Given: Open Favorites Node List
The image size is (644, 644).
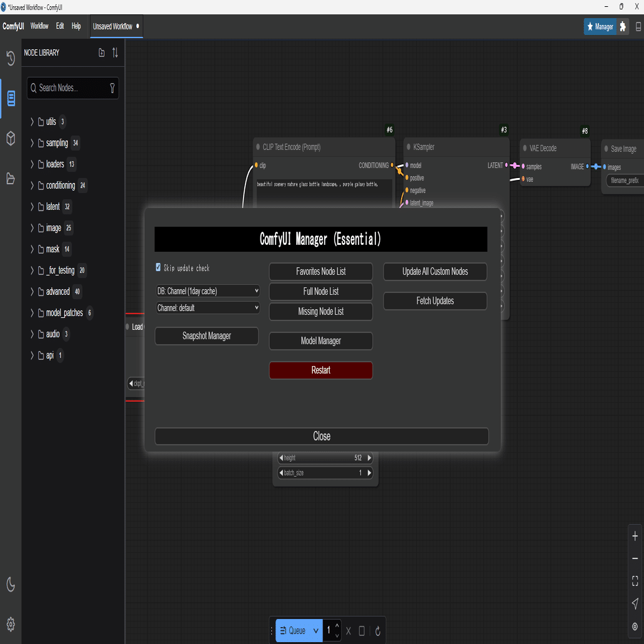Looking at the screenshot, I should pos(321,272).
